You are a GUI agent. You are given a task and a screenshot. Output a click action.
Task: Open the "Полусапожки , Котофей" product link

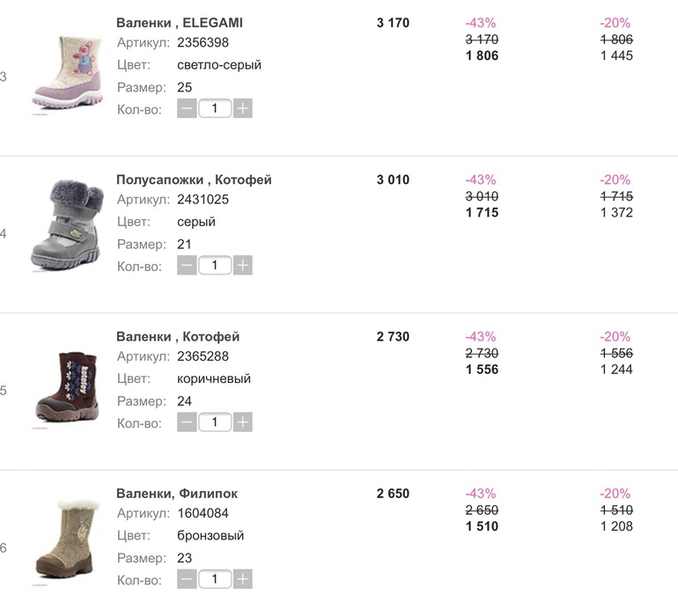tap(194, 180)
